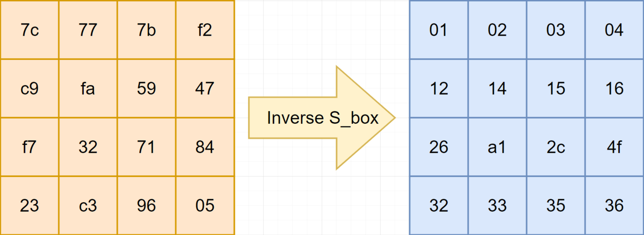Select the blue cell labeled 36
Screen dimensions: 644x235
click(614, 206)
